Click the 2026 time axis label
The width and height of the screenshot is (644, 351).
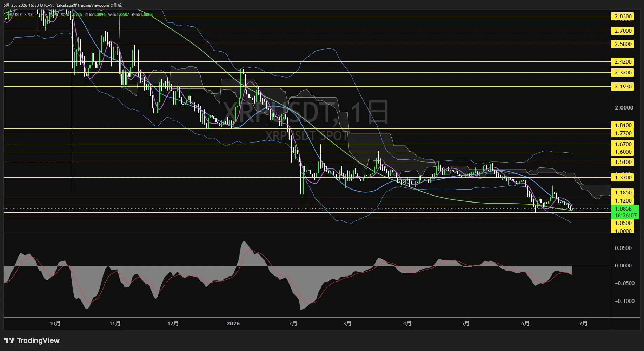233,324
